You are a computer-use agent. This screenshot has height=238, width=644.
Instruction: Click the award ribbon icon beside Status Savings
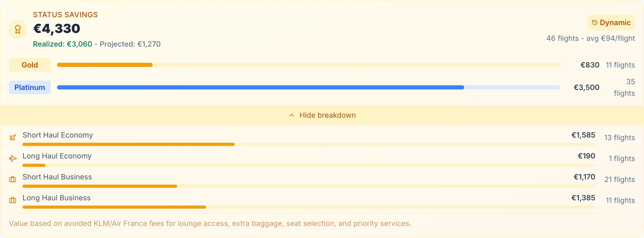coord(18,29)
